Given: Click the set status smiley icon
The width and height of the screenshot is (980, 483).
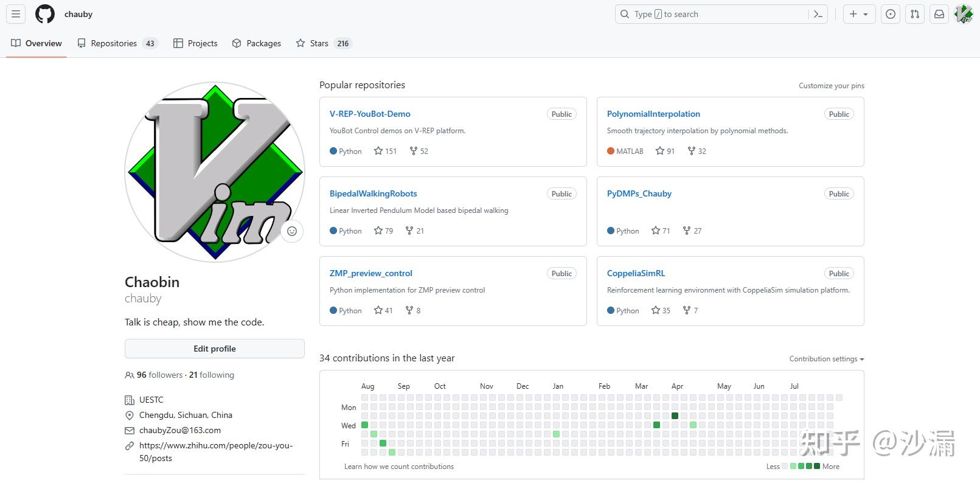Looking at the screenshot, I should [x=292, y=231].
